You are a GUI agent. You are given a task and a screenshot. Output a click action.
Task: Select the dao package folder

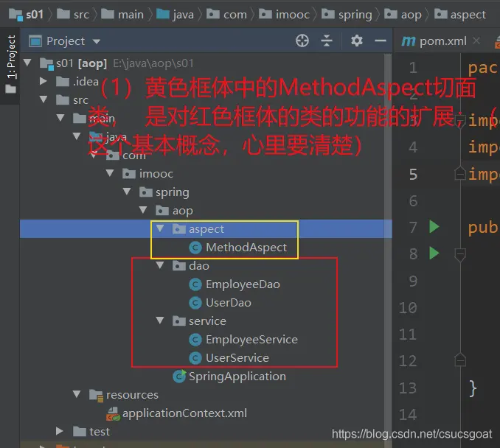(x=191, y=266)
